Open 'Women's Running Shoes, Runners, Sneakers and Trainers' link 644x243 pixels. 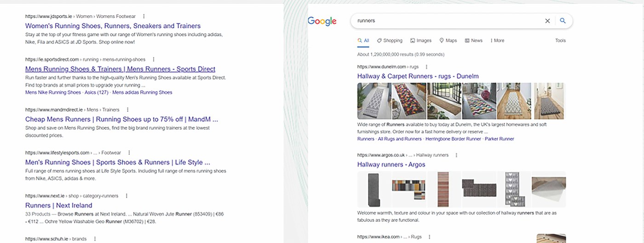(113, 26)
